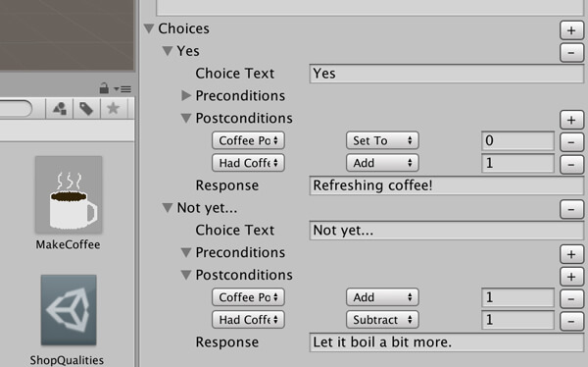Click the Refreshing coffee! response field
Viewport: 588px width, 367px height.
pos(446,185)
